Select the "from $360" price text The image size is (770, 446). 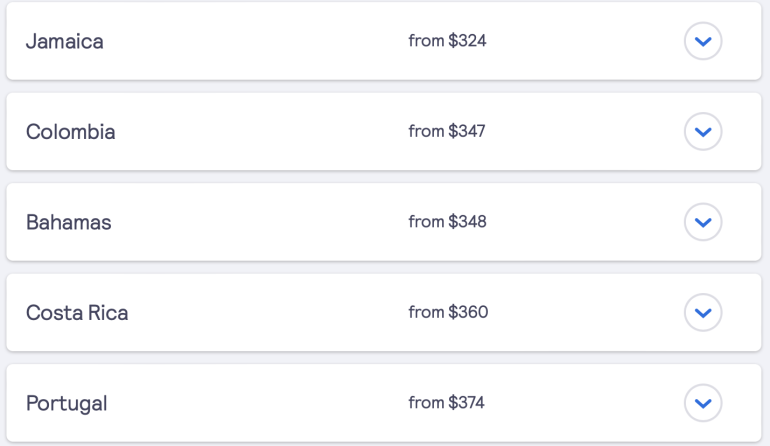point(448,312)
